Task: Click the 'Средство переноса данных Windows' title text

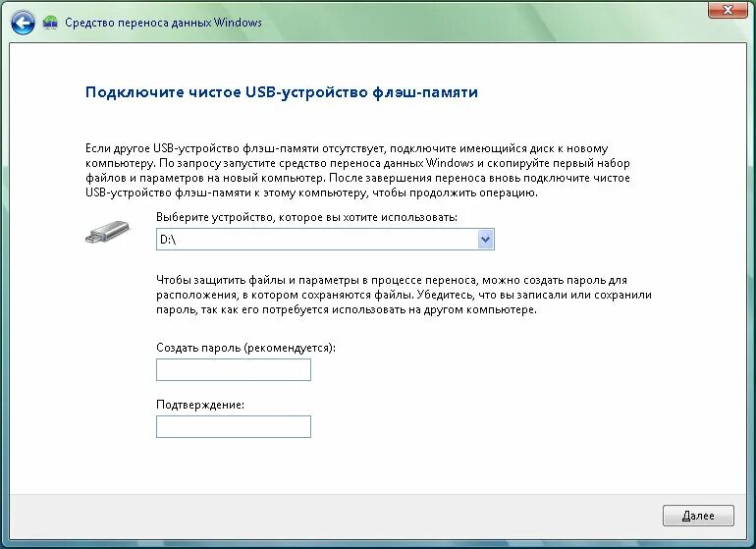Action: (163, 23)
